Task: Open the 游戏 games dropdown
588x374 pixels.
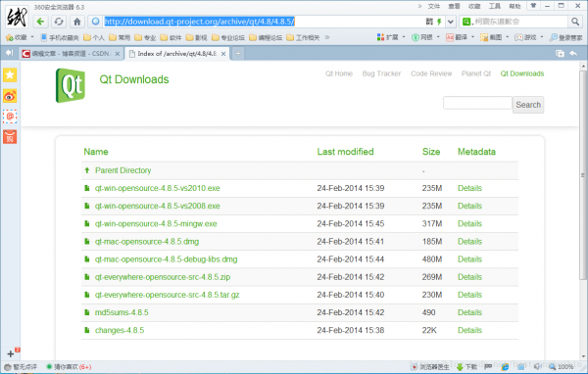Action: (529, 37)
